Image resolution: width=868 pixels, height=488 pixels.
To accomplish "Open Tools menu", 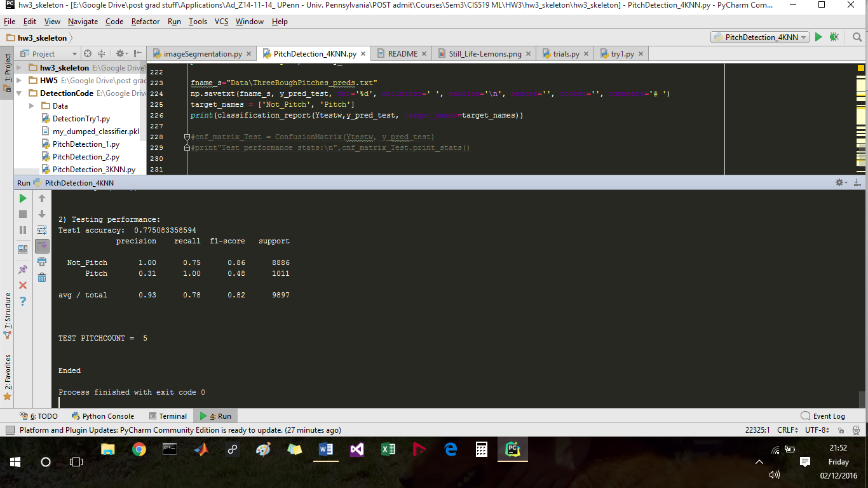I will (x=198, y=21).
